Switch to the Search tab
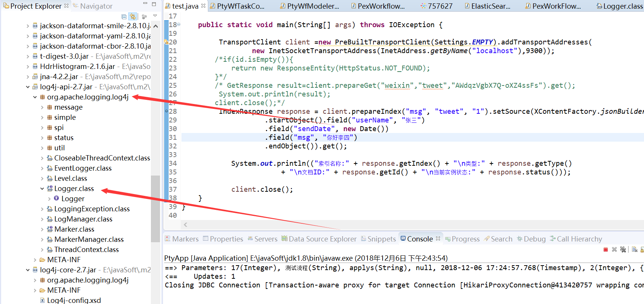Viewport: 644px width, 304px height. coord(498,239)
